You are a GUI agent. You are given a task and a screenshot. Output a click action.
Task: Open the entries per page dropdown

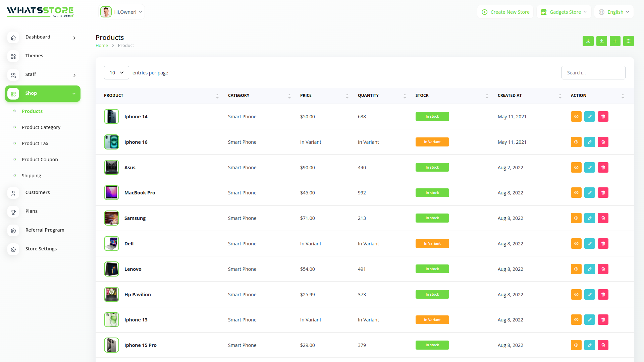pos(116,72)
